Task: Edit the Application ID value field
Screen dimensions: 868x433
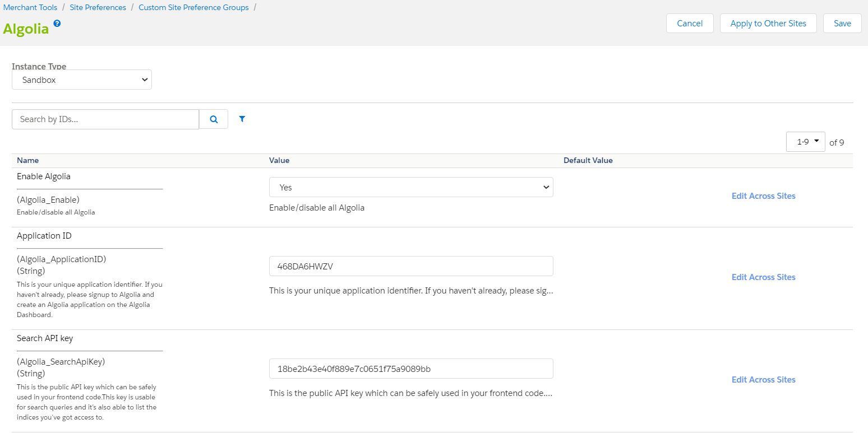Action: coord(411,266)
